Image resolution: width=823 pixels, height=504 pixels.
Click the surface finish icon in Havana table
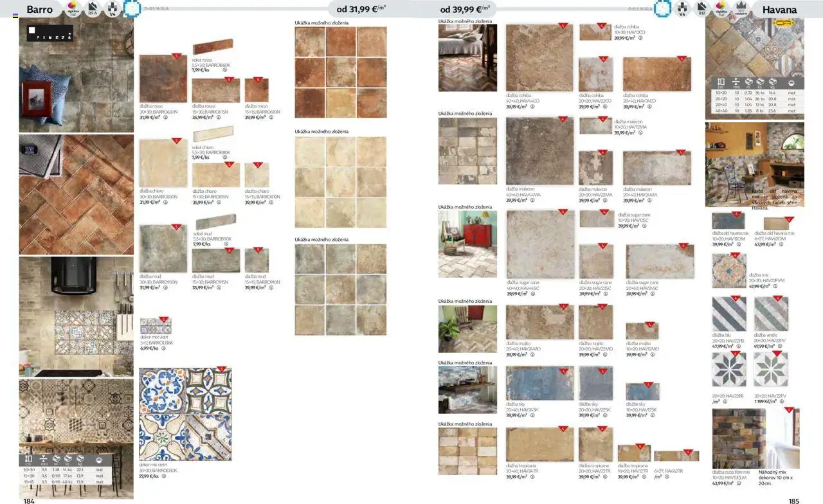pos(791,82)
